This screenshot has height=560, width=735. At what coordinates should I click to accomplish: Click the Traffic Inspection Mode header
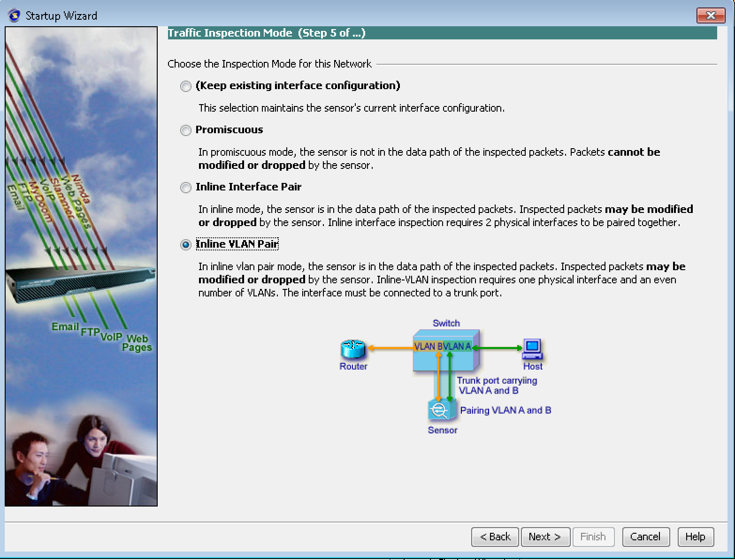tap(266, 33)
